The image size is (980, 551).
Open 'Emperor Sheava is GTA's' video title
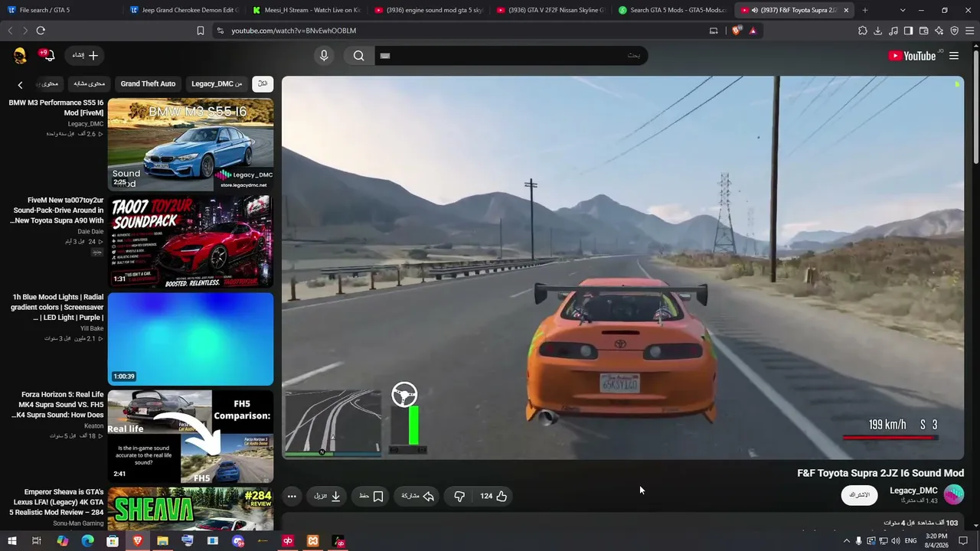coord(56,502)
